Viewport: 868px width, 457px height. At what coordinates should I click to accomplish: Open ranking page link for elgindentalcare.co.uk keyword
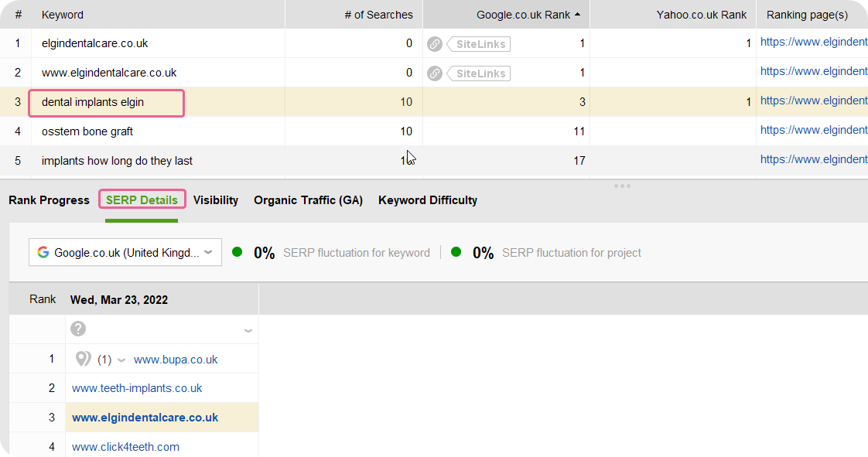coord(814,42)
